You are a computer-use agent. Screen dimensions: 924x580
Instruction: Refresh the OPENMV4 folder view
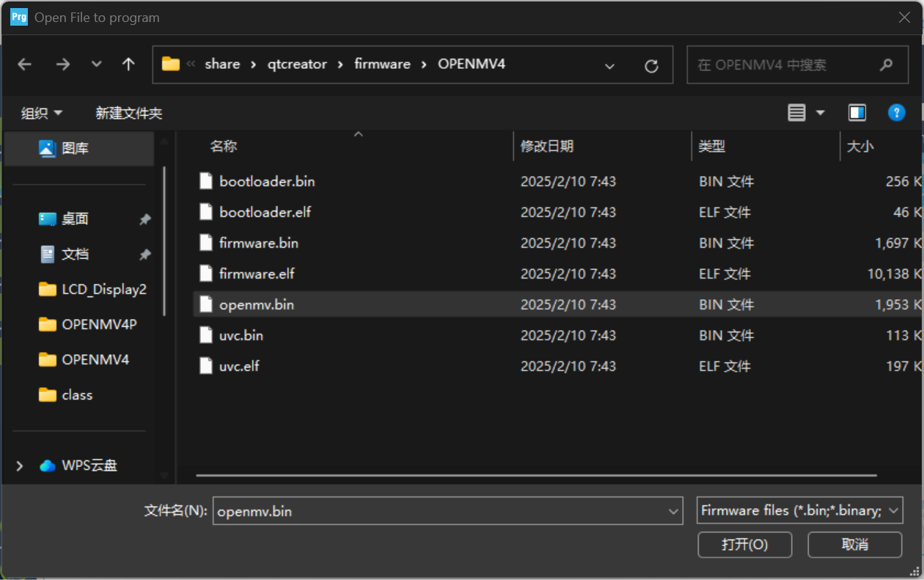tap(651, 65)
